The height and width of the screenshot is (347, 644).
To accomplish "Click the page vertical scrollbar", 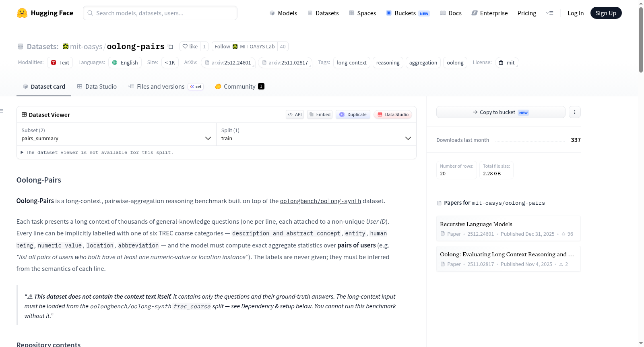I will (x=641, y=40).
